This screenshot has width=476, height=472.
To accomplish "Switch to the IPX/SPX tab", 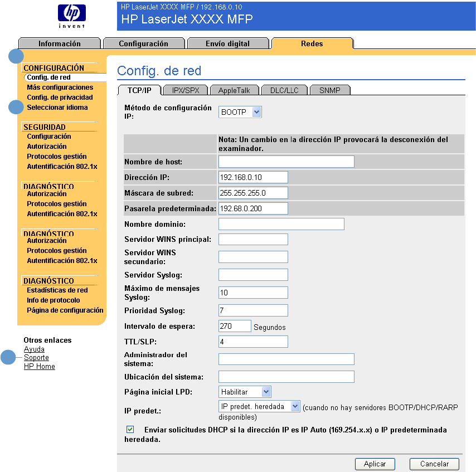I will pyautogui.click(x=186, y=90).
